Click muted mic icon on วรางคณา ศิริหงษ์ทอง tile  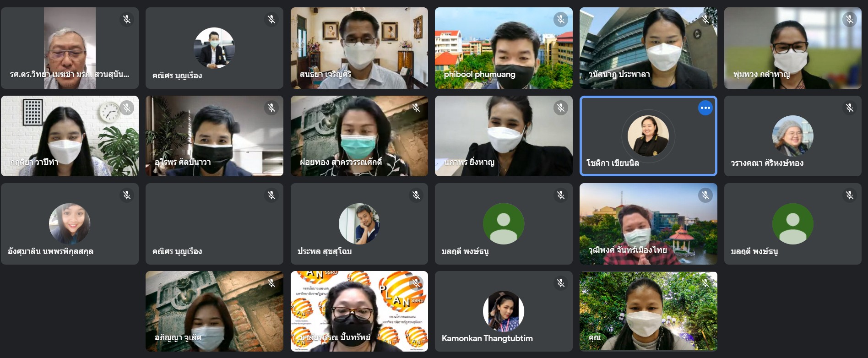850,108
